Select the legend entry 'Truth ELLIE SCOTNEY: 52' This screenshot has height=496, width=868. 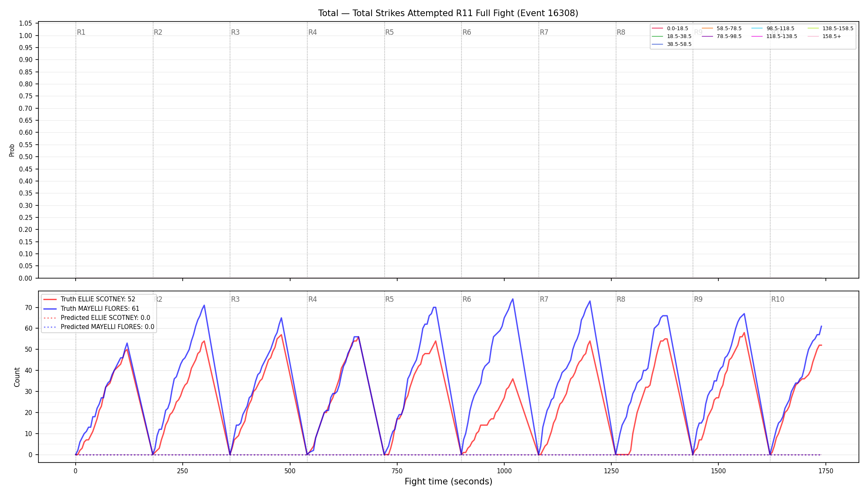point(98,299)
